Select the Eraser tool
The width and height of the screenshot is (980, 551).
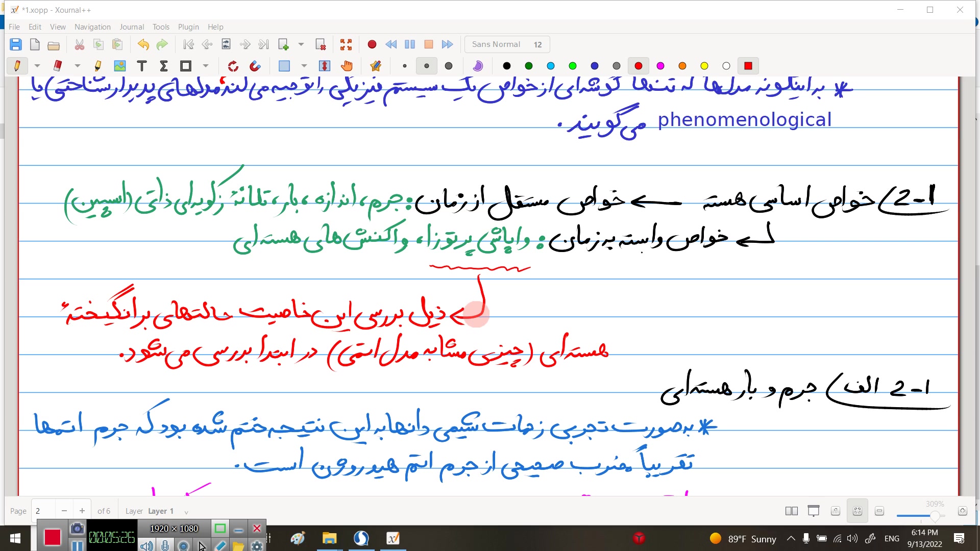coord(58,66)
